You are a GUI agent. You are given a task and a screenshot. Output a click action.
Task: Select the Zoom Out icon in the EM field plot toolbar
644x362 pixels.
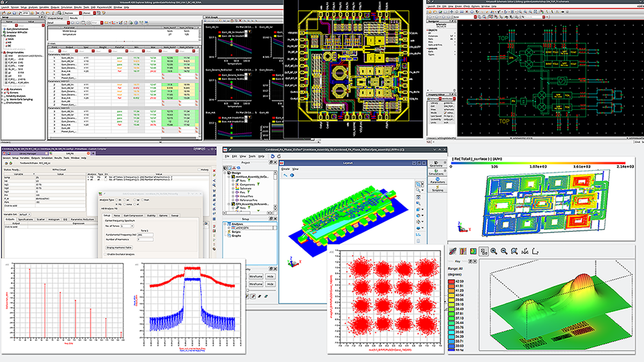click(x=504, y=251)
